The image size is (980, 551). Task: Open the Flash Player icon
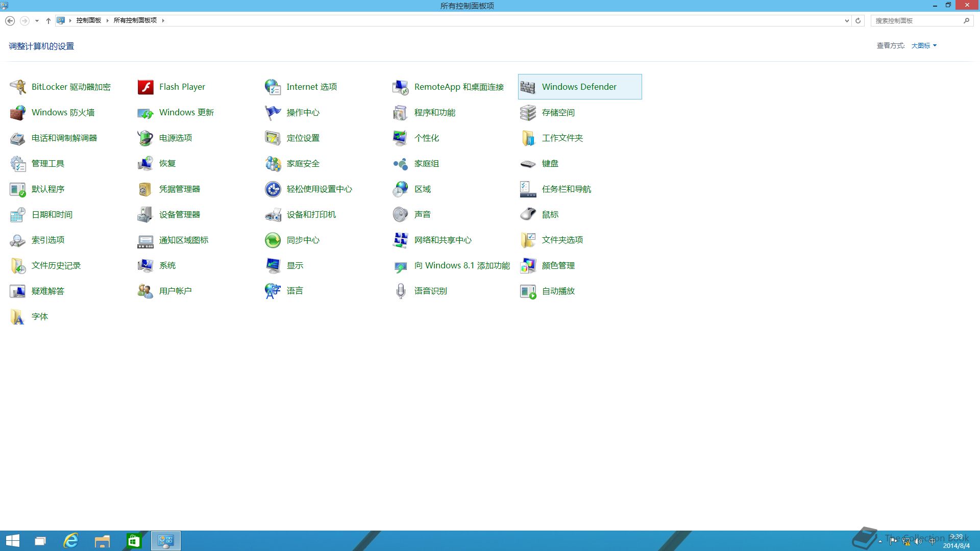point(145,87)
